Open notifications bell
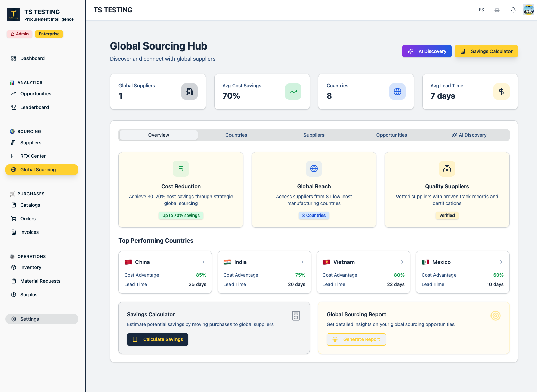The image size is (537, 392). pyautogui.click(x=513, y=10)
